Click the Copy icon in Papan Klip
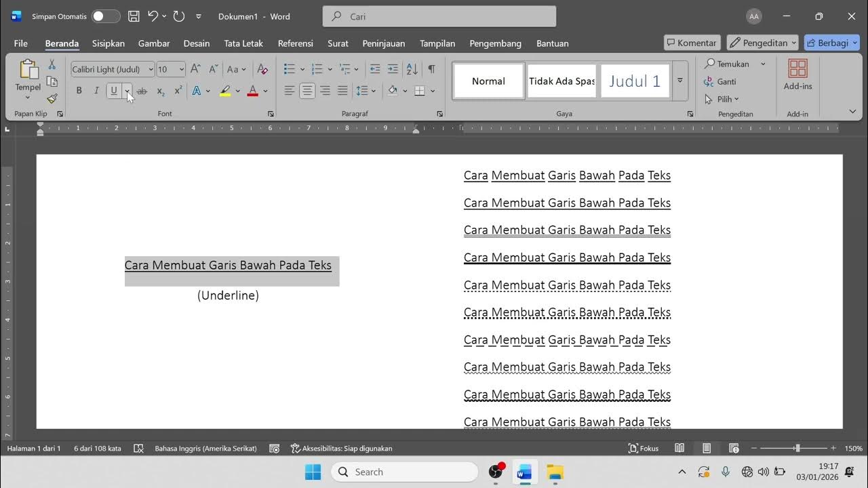The image size is (868, 488). click(52, 81)
